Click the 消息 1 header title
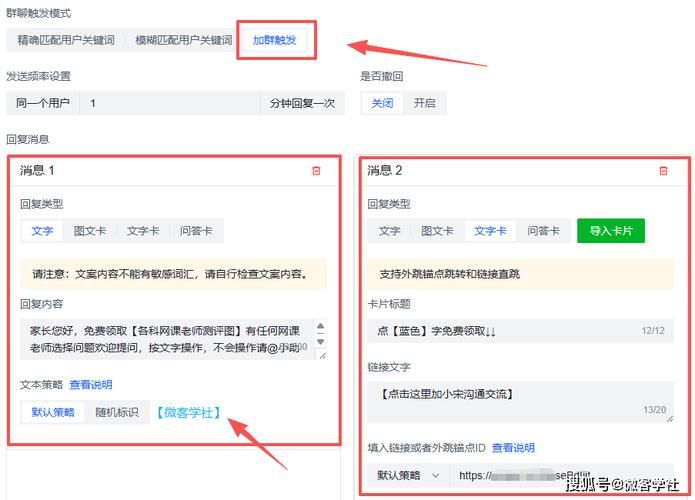The width and height of the screenshot is (695, 500). click(x=37, y=171)
